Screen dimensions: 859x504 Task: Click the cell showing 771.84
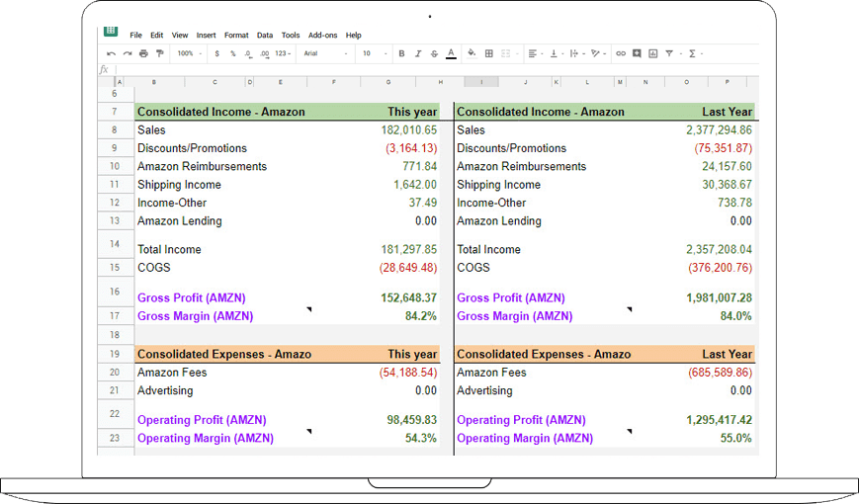419,167
